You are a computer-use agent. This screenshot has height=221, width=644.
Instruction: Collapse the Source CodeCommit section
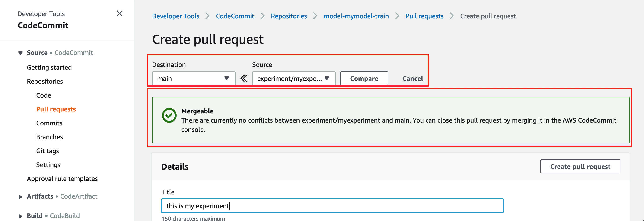[20, 53]
